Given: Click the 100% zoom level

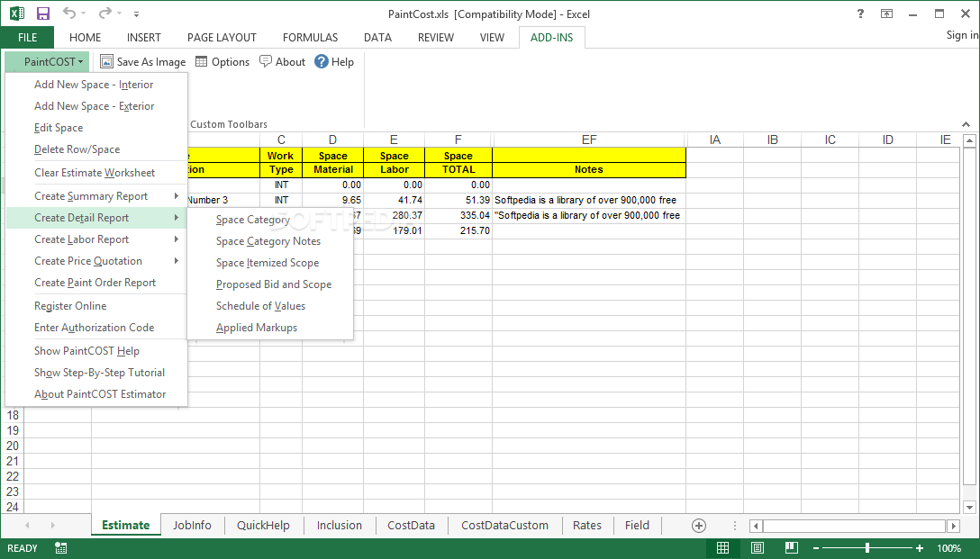Looking at the screenshot, I should pyautogui.click(x=948, y=548).
